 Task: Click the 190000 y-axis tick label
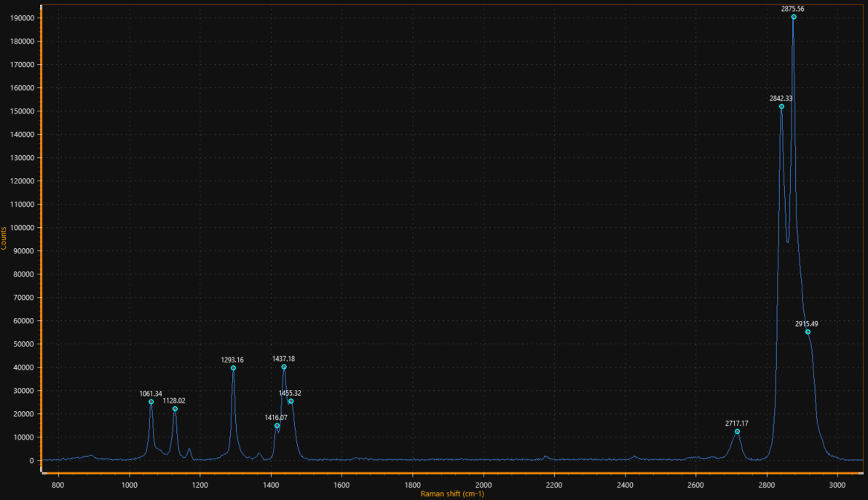[x=22, y=18]
